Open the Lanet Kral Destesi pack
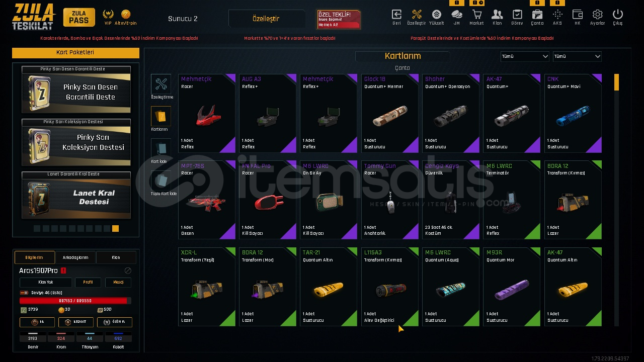 tap(76, 197)
